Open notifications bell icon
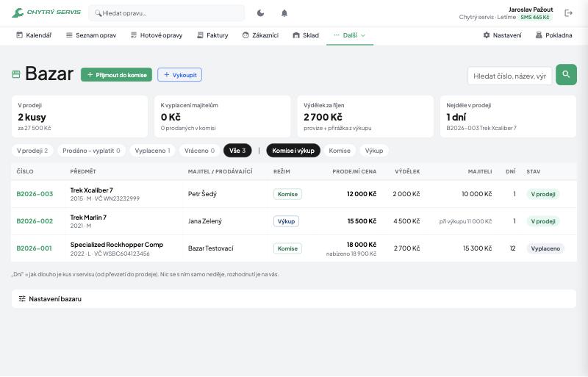This screenshot has width=588, height=377. point(284,13)
